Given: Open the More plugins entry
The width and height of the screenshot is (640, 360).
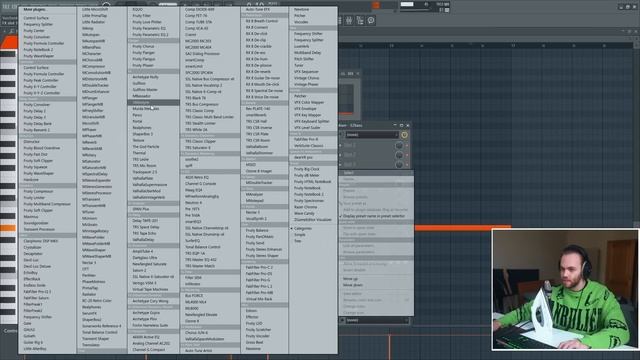Looking at the screenshot, I should click(34, 9).
